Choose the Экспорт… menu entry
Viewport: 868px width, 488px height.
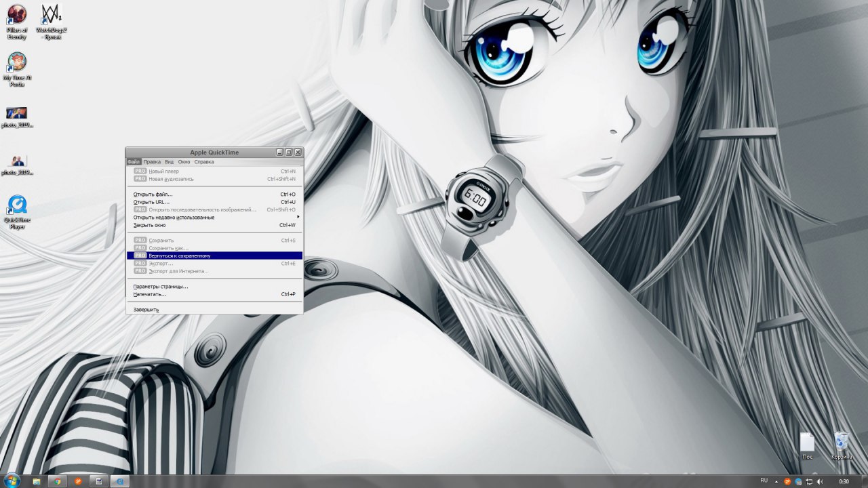pyautogui.click(x=214, y=263)
